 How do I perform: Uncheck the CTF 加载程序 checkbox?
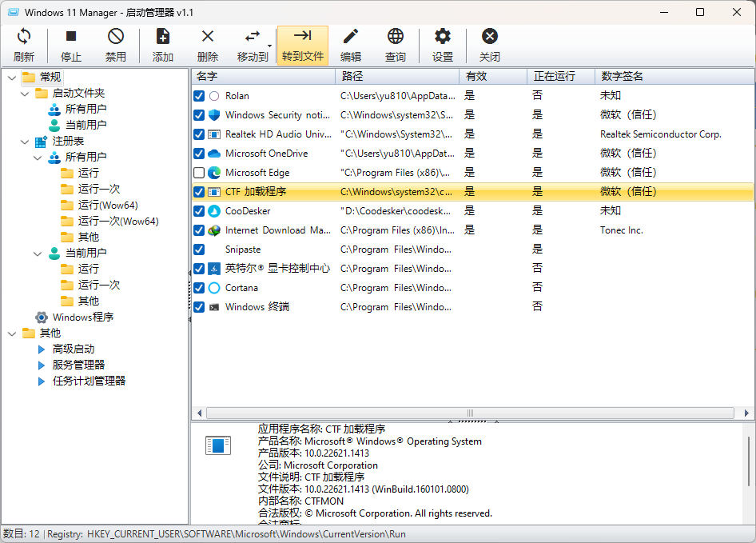199,192
